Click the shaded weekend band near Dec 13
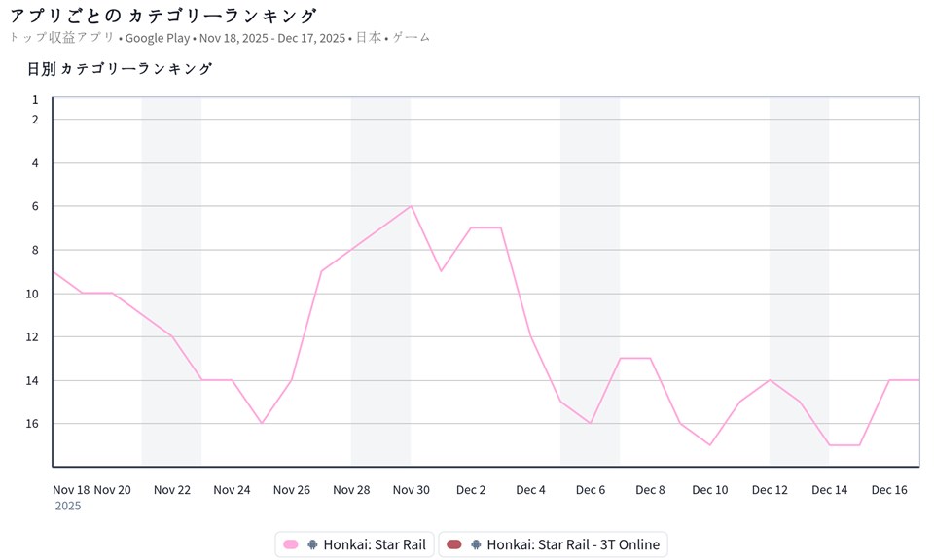934x560 pixels. click(x=799, y=282)
